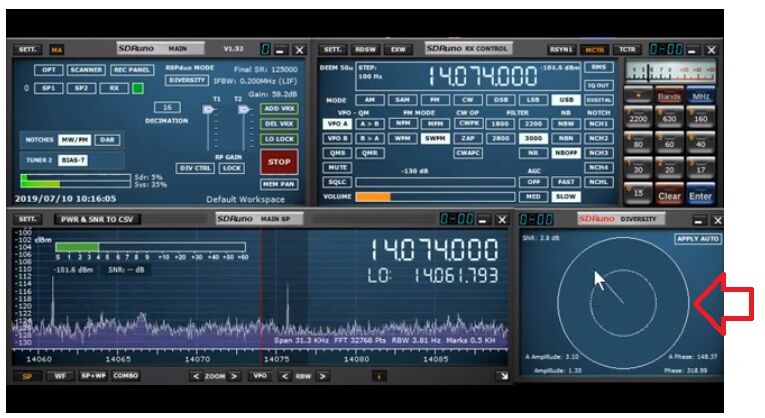
Task: Click the Clear key on the keypad
Action: tap(669, 195)
